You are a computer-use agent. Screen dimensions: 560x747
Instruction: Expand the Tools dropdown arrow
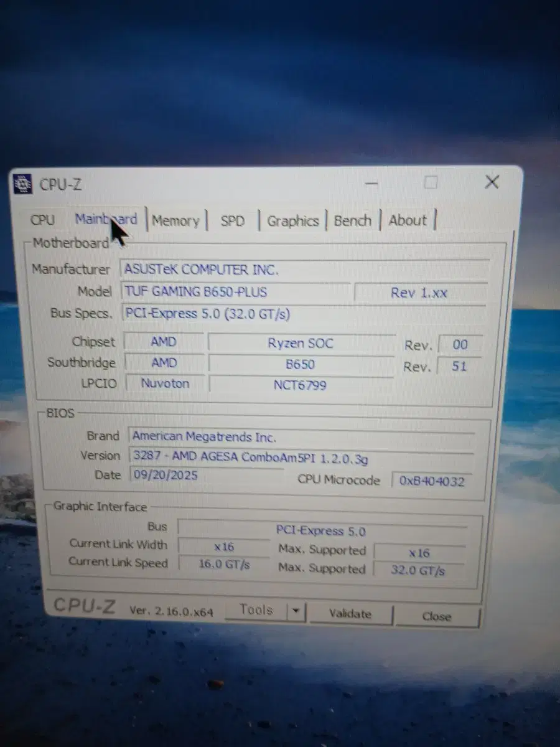(x=296, y=612)
